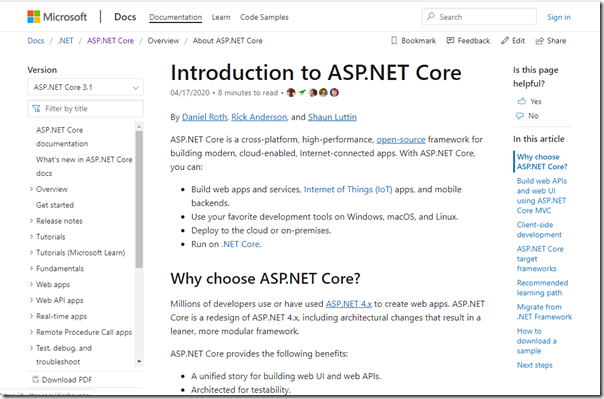
Task: Open the ASP.NET Core 3.1 version dropdown
Action: click(x=86, y=87)
